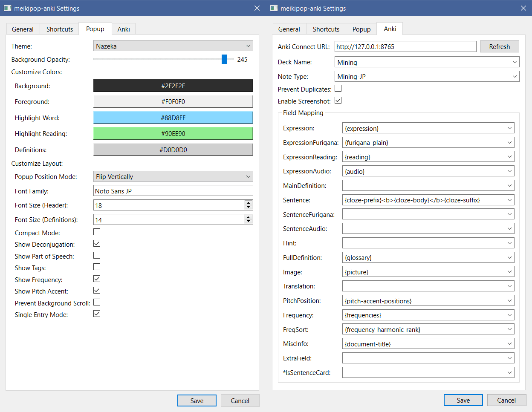Expand the MainDefinition mapping dropdown

[428, 186]
